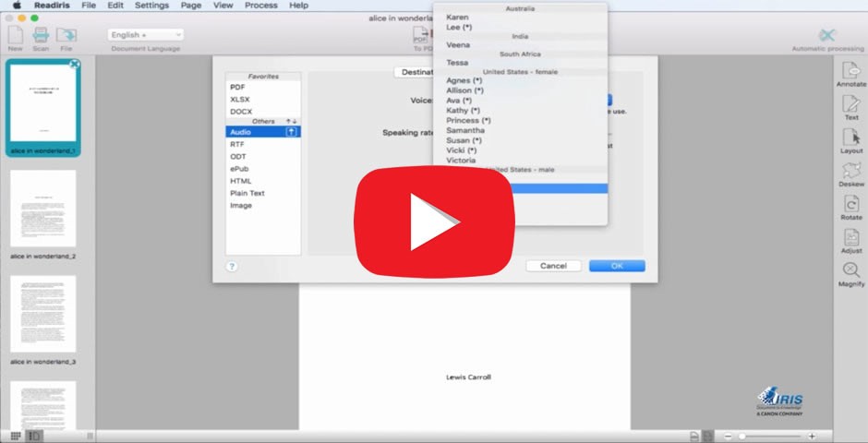Click the Automatic processing icon
This screenshot has width=868, height=443.
click(826, 35)
